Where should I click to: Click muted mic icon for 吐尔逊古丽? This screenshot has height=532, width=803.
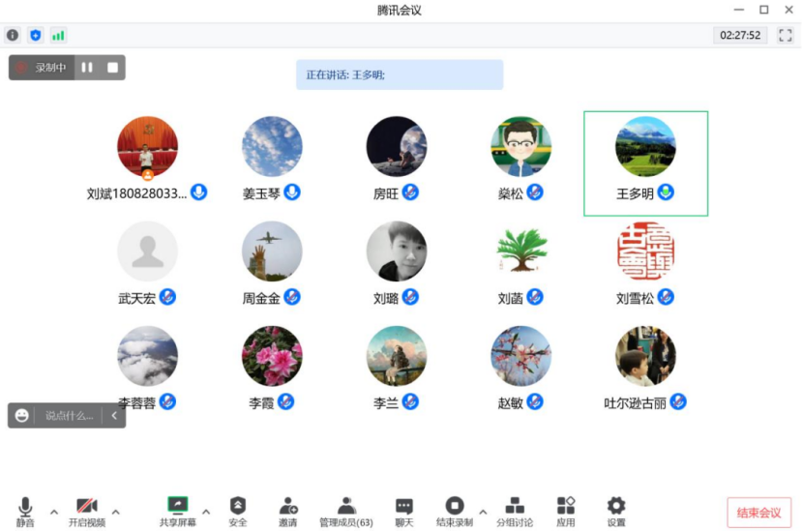click(678, 402)
